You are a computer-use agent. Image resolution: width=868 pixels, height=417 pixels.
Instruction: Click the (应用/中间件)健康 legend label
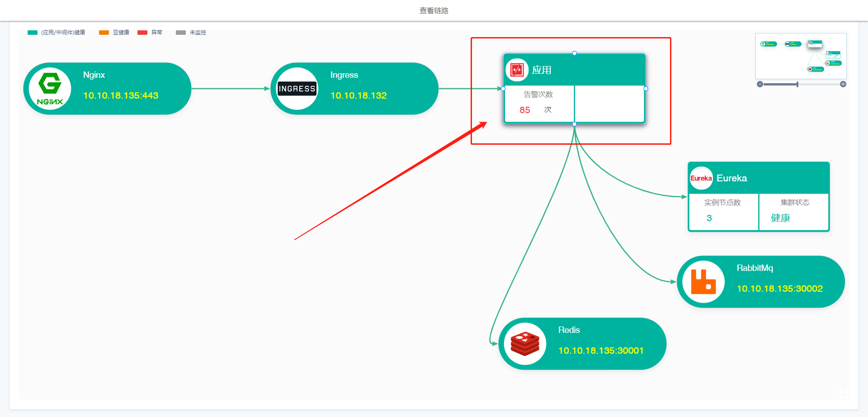pyautogui.click(x=63, y=33)
